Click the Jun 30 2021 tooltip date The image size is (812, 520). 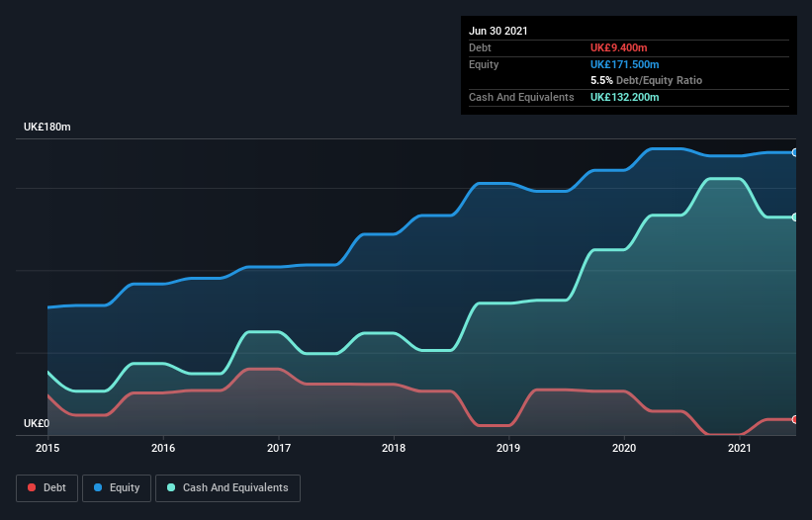point(498,31)
